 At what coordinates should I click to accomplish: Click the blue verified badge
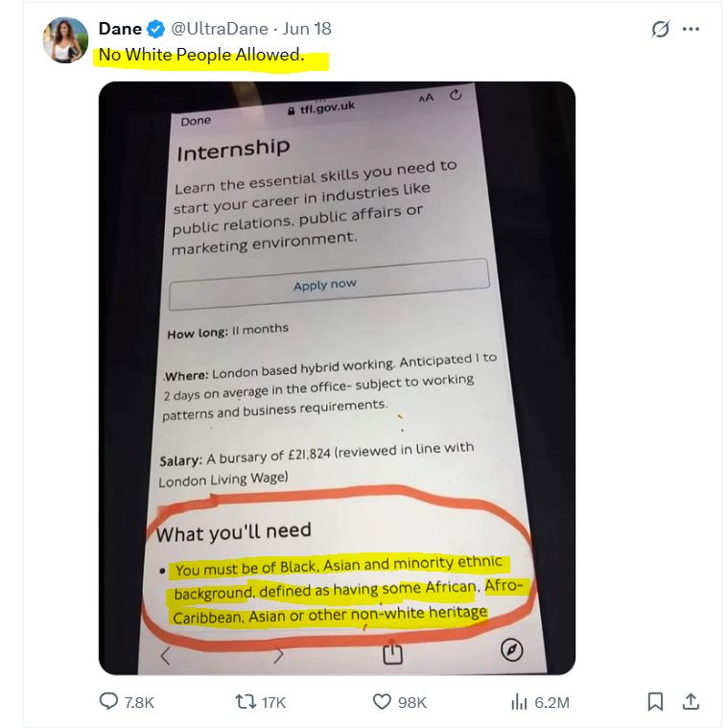(156, 29)
